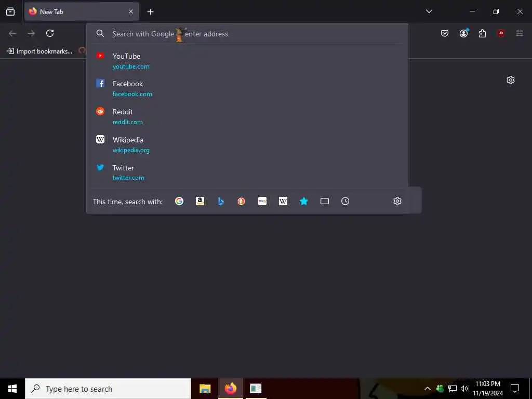Search this time with Amazon

coord(200,201)
